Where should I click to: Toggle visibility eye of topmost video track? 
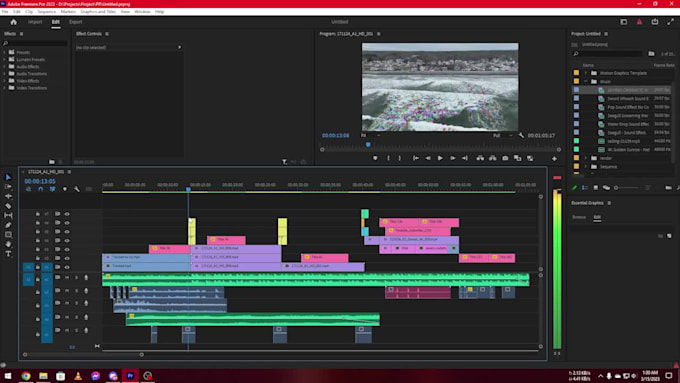click(x=67, y=214)
